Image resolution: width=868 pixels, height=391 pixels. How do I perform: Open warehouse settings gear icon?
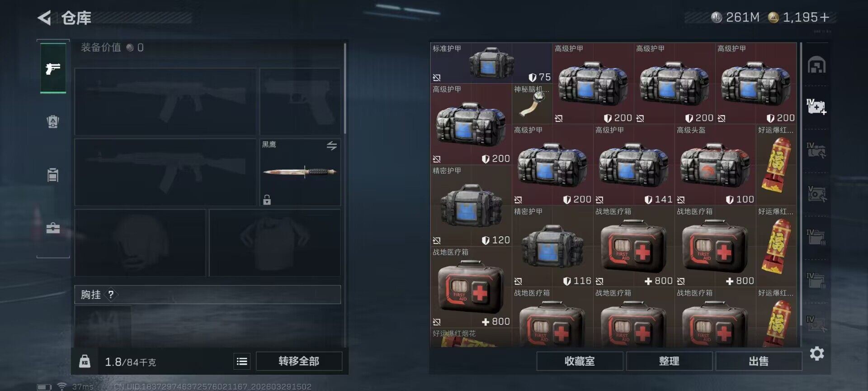pyautogui.click(x=817, y=353)
